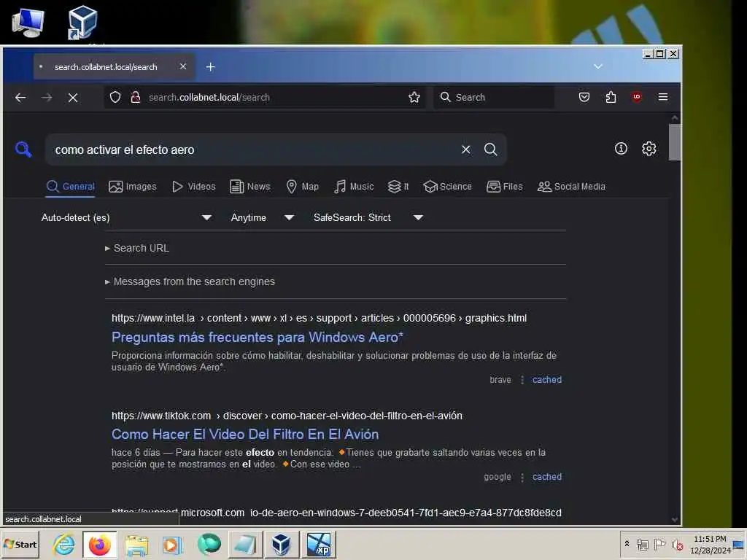This screenshot has height=560, width=747.
Task: Clear the search query text
Action: tap(466, 149)
